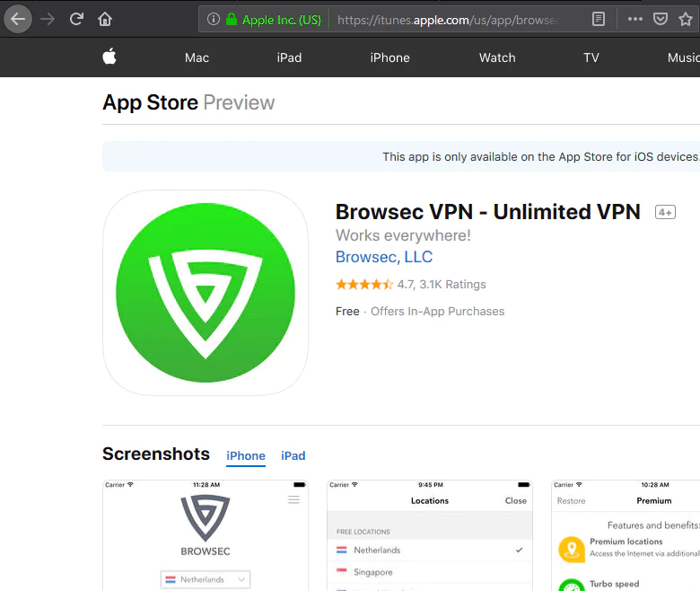Screen dimensions: 700x591
Task: Click the 4+ age rating badge
Action: pos(665,213)
